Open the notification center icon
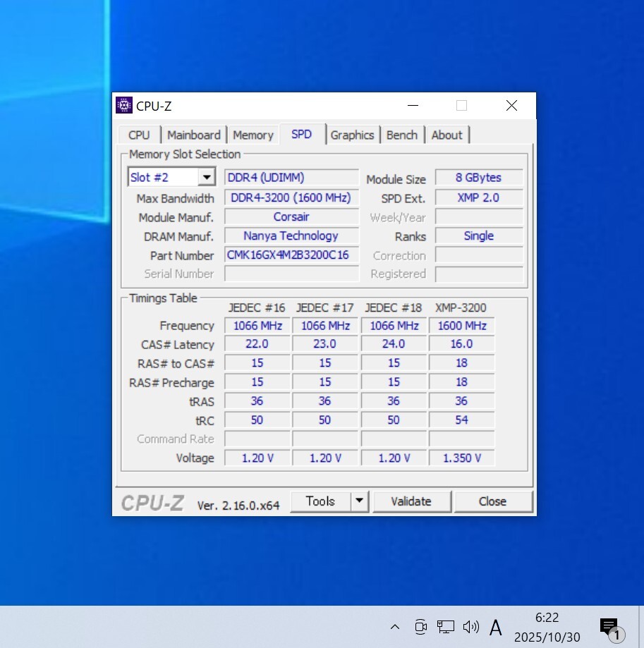This screenshot has width=644, height=648. tap(609, 627)
